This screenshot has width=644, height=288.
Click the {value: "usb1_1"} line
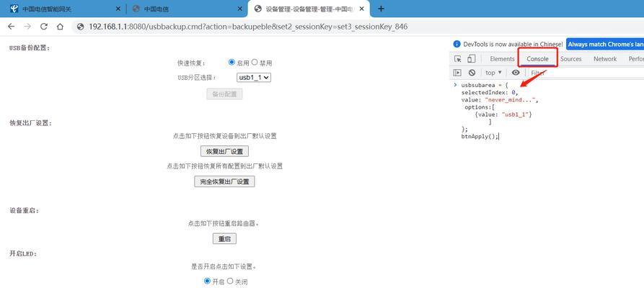[x=503, y=114]
